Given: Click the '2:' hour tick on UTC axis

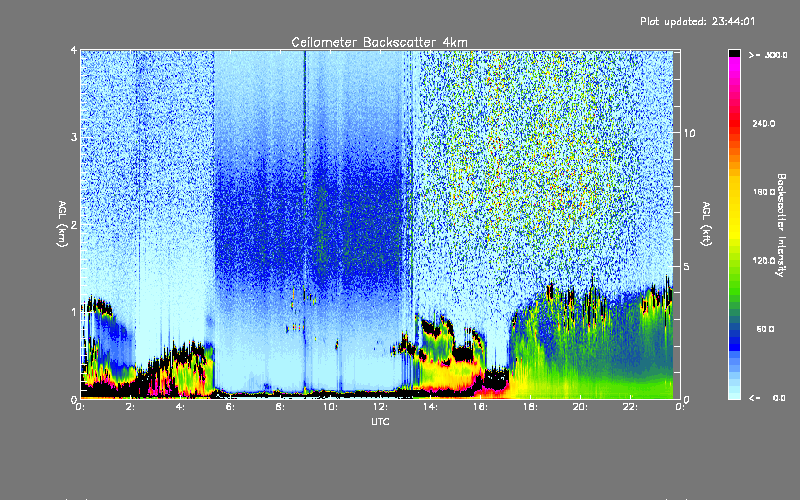Looking at the screenshot, I should coord(130,407).
